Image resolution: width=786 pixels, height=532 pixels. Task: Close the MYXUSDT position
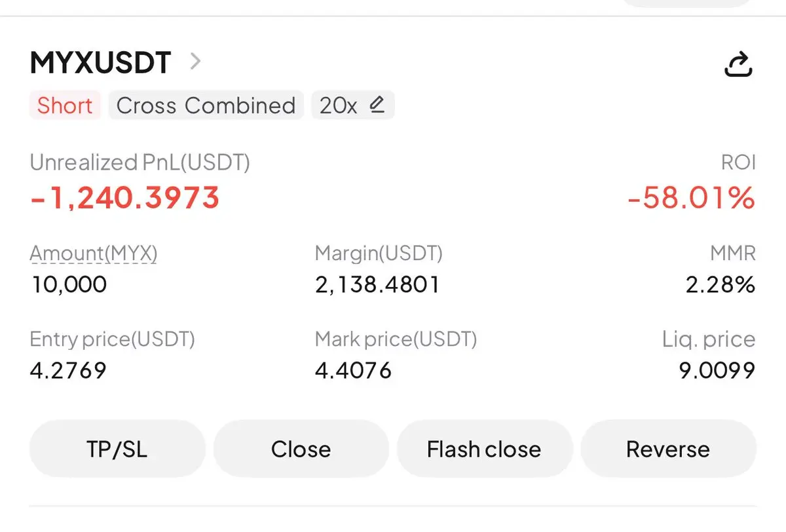(301, 449)
